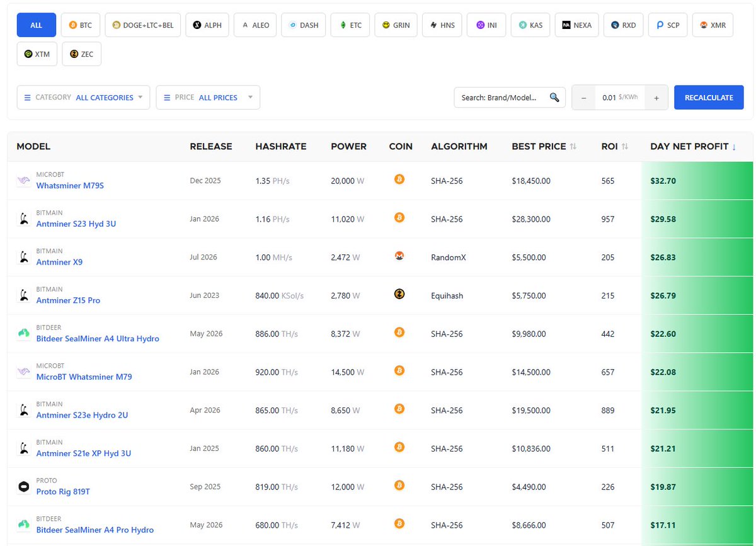Sort table by Best Price arrows
Image resolution: width=756 pixels, height=546 pixels.
(x=573, y=146)
